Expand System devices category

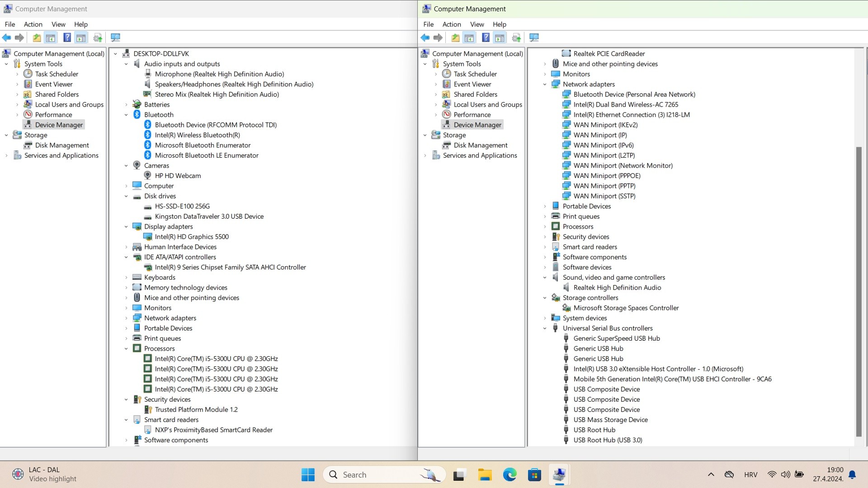pyautogui.click(x=545, y=318)
